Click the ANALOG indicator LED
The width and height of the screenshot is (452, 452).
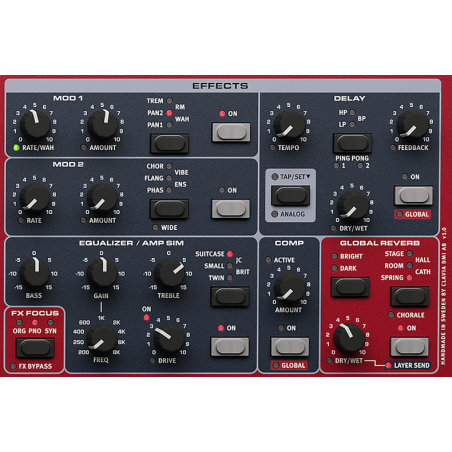tap(274, 214)
